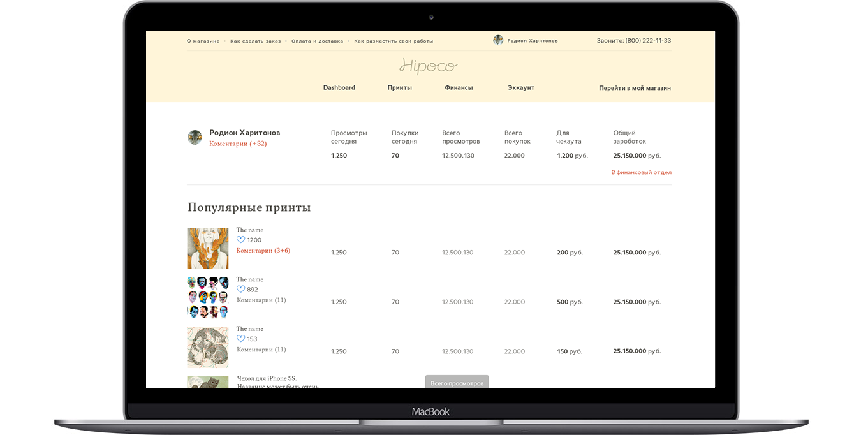Click The name title of first print
The height and width of the screenshot is (435, 868).
250,230
